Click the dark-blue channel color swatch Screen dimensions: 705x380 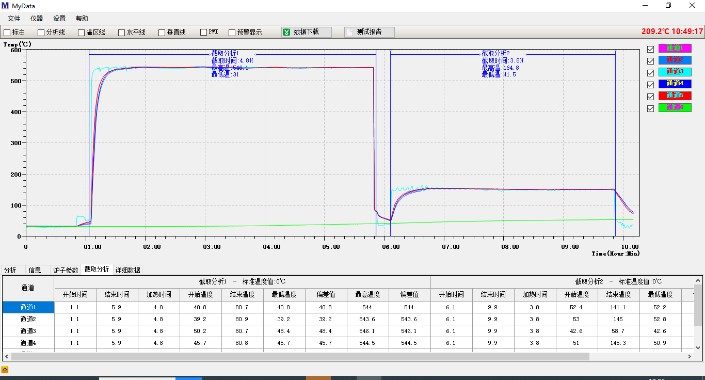[675, 84]
